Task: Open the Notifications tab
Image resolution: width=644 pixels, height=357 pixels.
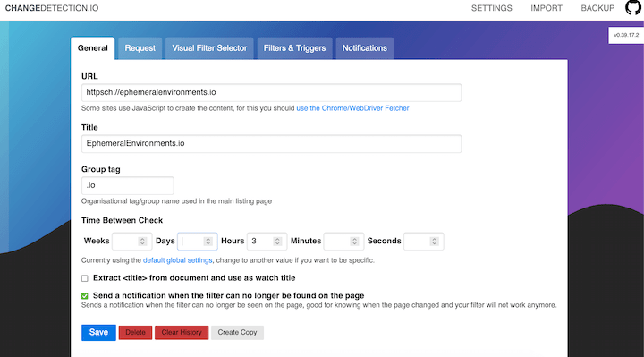Action: (365, 48)
